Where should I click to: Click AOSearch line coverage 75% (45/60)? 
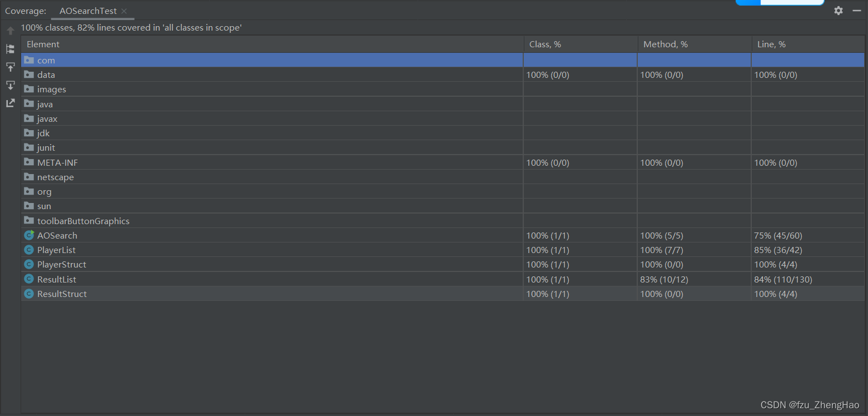click(778, 235)
